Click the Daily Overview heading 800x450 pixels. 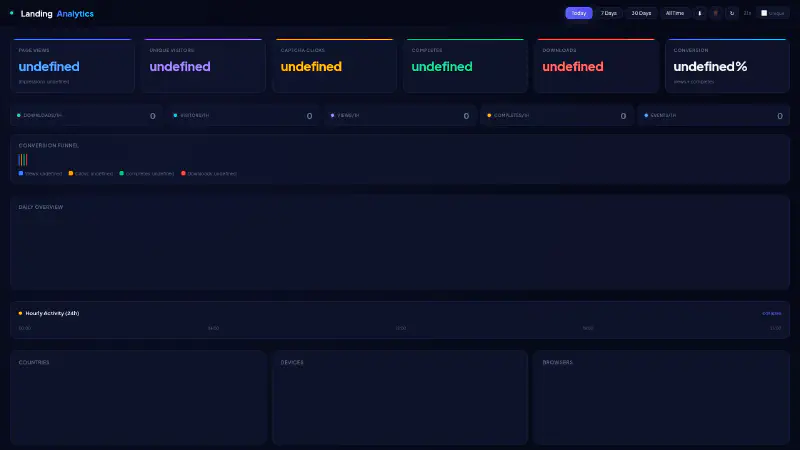point(41,207)
